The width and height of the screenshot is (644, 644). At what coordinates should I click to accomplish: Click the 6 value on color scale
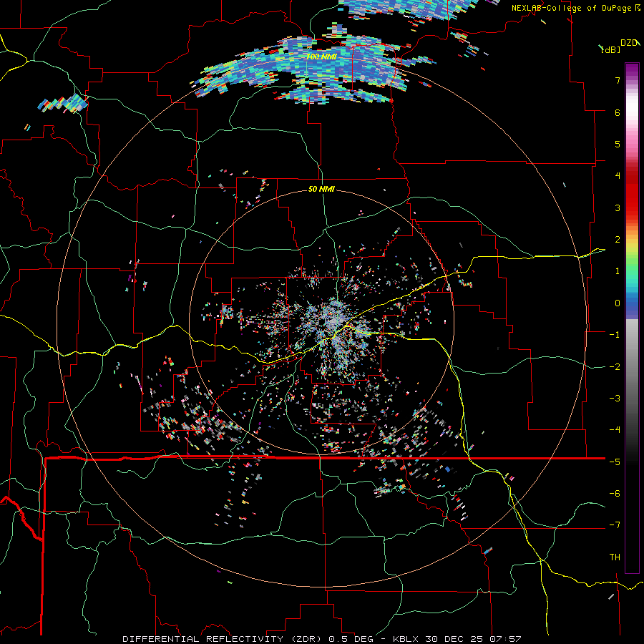tap(618, 112)
